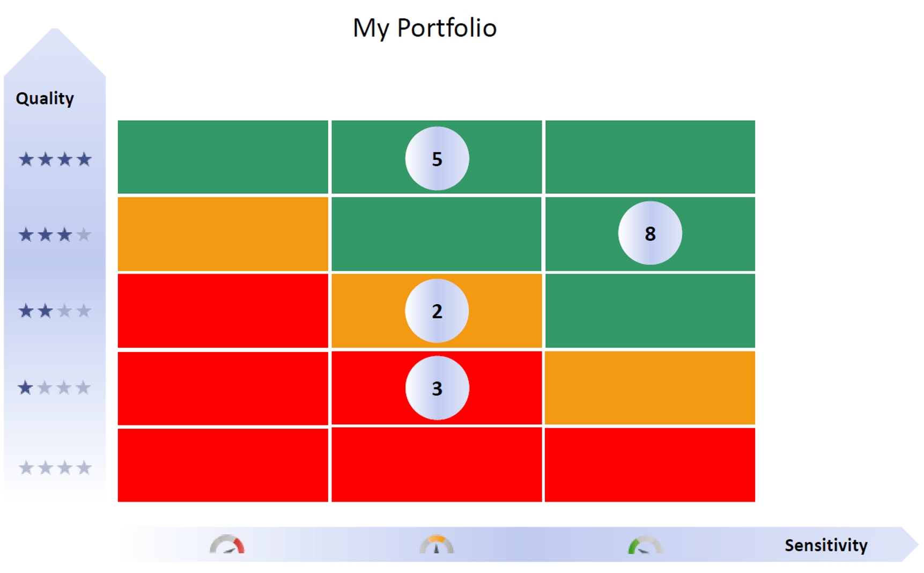
Task: Click the Quality axis label
Action: pyautogui.click(x=45, y=98)
